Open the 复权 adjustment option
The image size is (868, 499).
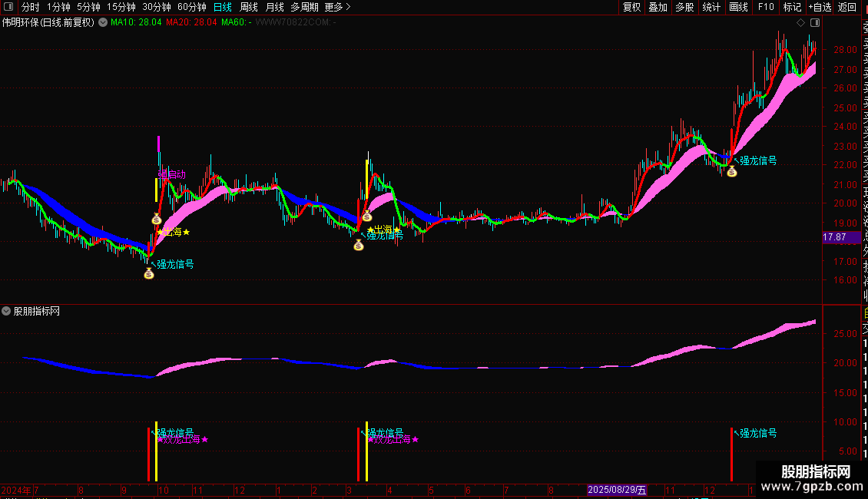click(x=631, y=7)
